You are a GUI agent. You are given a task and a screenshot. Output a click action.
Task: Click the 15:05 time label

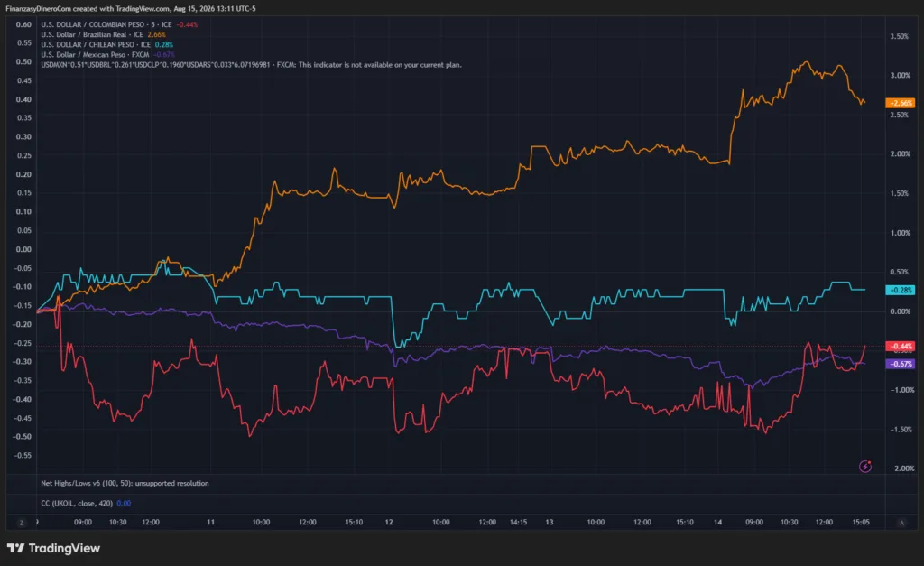861,523
